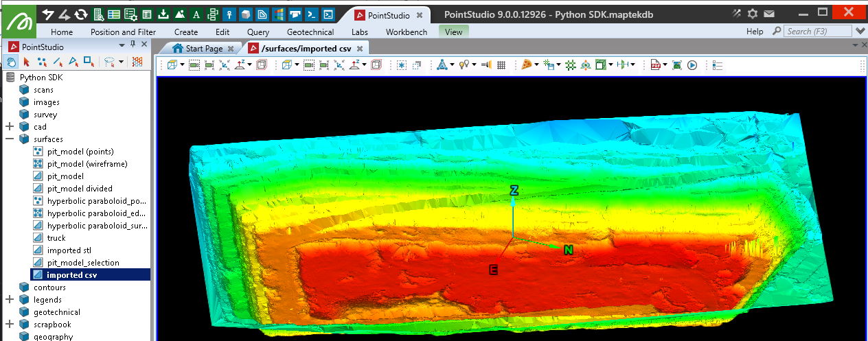Open the settings gear in title bar
This screenshot has height=341, width=868.
[x=753, y=14]
